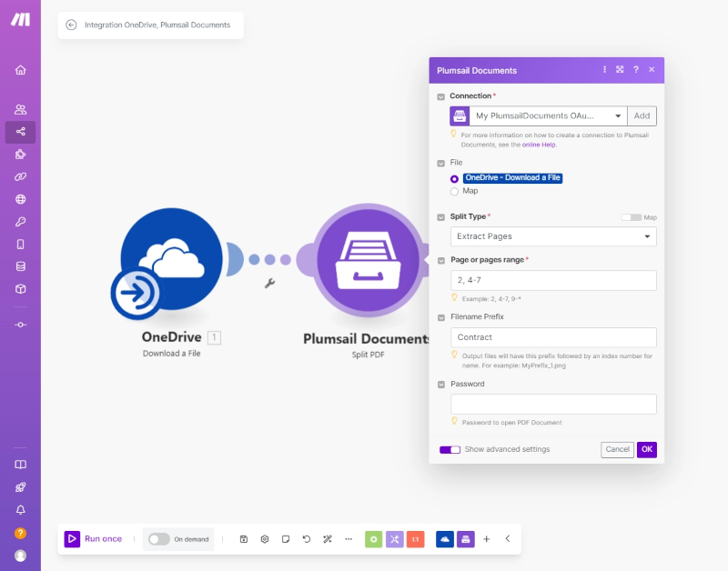Click the Page or pages range field

pos(553,280)
